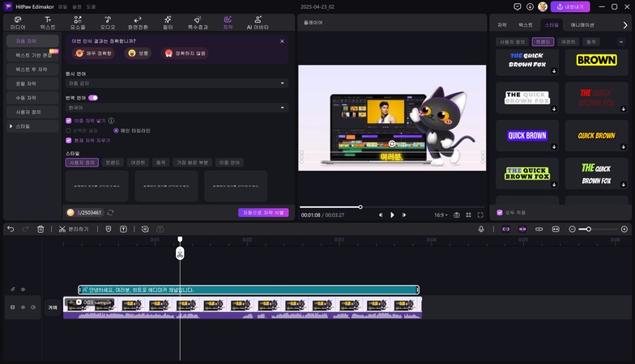Switch to the 애니메이션 tab in the right panel
The image size is (635, 364).
tap(582, 25)
